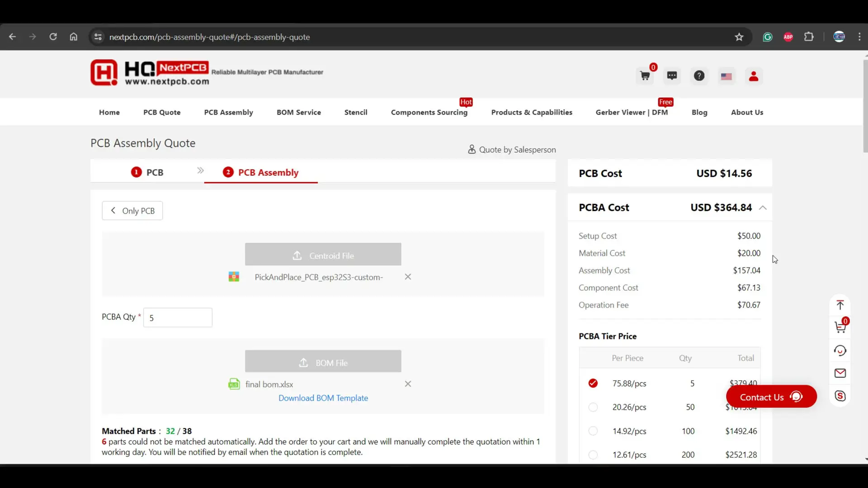Select the 200 qty tier price option
Screen dimensions: 868x488
pos(593,455)
